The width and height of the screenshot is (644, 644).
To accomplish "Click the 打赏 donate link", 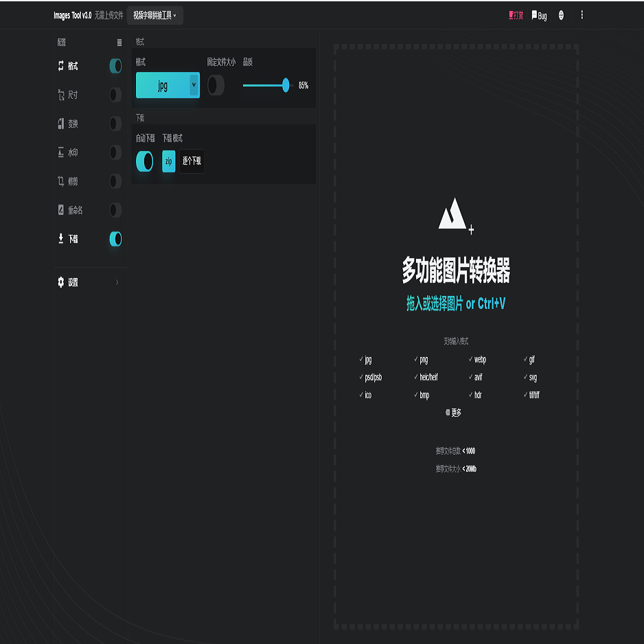I will pos(516,15).
